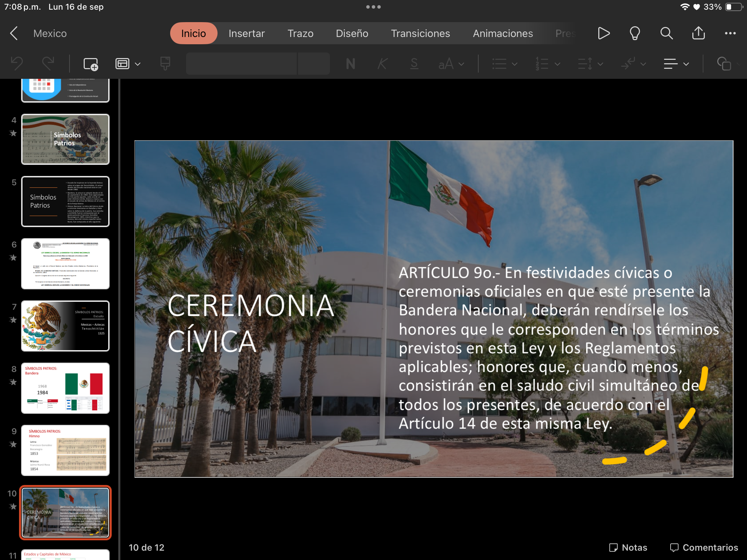Click the animation star on slide 6
This screenshot has width=747, height=560.
13,258
